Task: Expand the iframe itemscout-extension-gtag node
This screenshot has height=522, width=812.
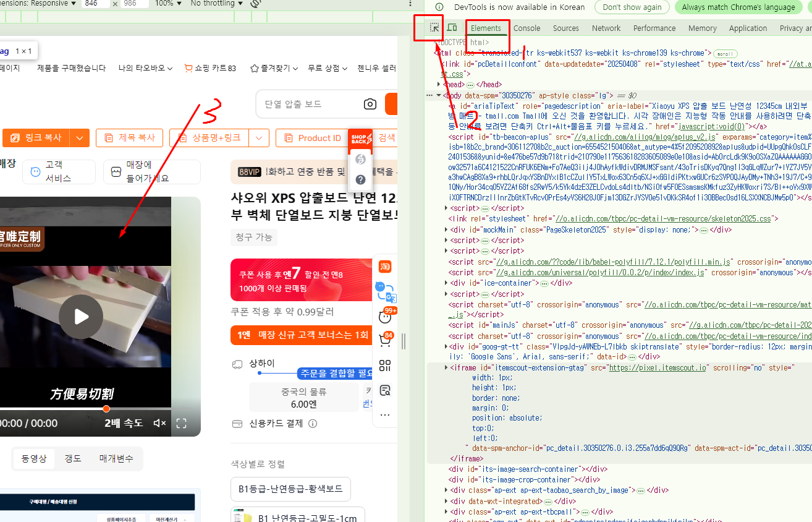Action: pyautogui.click(x=447, y=367)
